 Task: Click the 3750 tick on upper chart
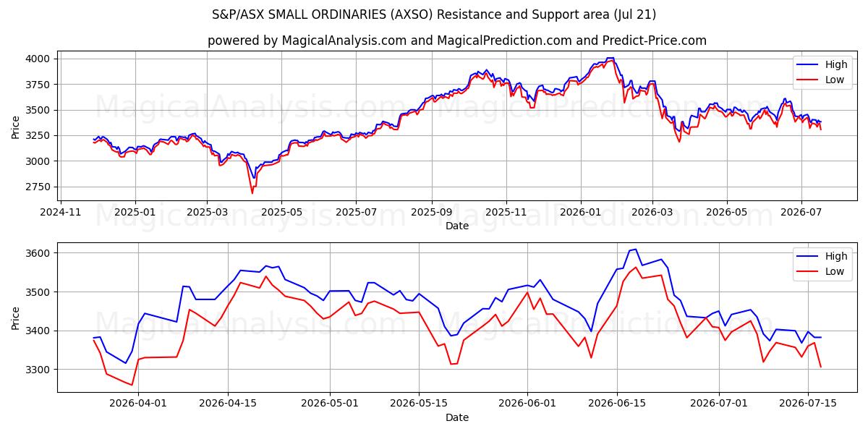(38, 85)
